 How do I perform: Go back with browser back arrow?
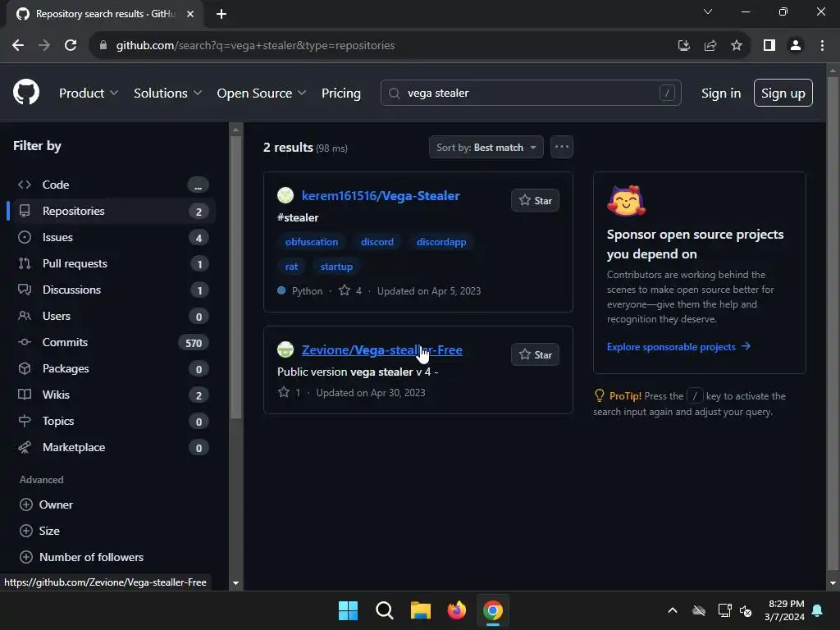pos(18,46)
